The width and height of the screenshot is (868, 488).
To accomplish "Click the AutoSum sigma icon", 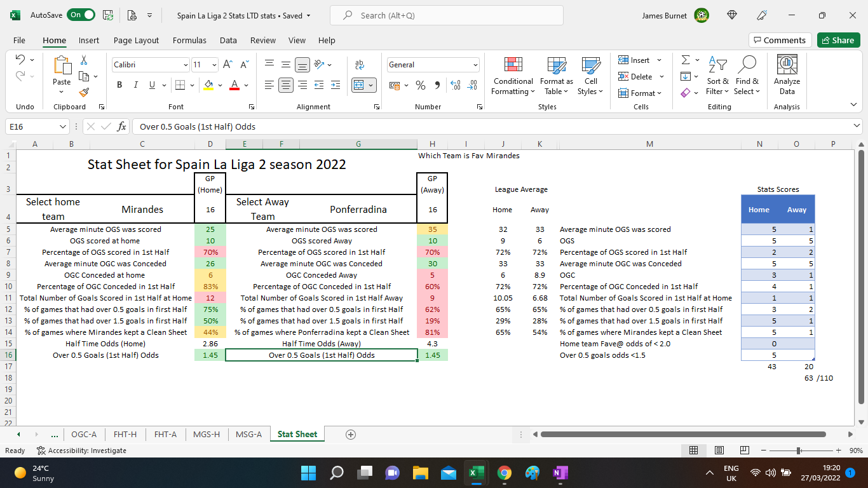I will [686, 60].
